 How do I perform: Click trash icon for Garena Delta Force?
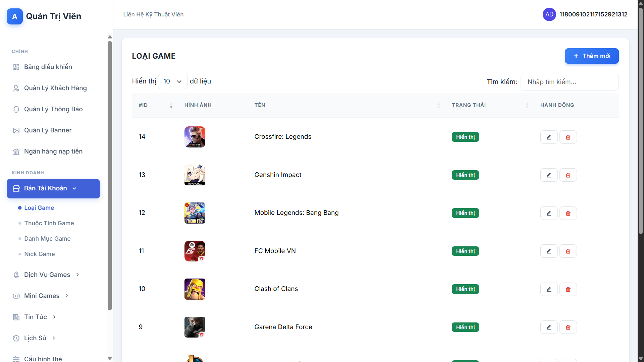(568, 327)
